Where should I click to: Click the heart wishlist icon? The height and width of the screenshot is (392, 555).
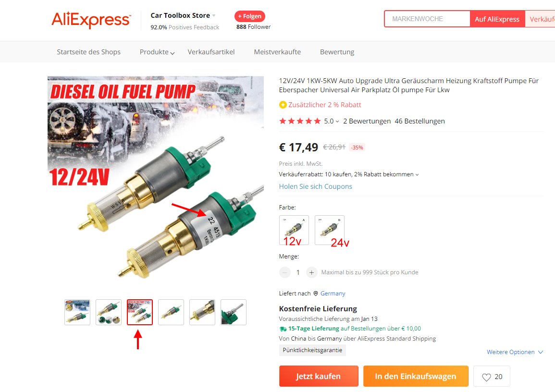(486, 377)
